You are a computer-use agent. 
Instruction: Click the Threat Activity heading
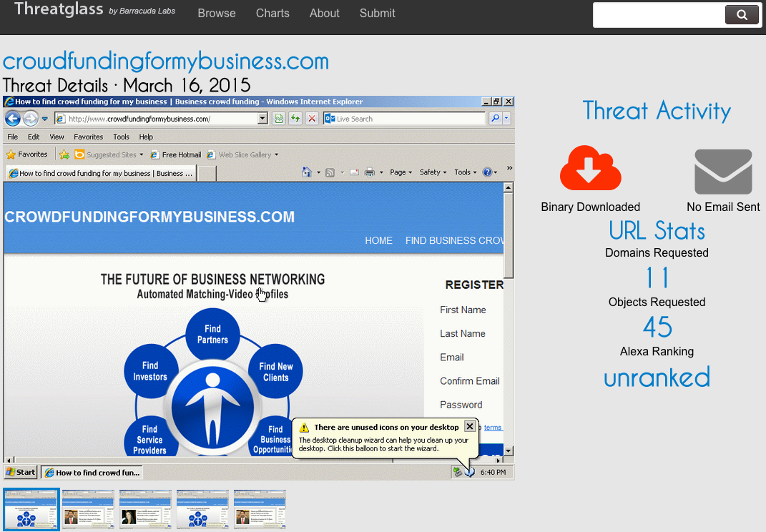click(x=657, y=111)
